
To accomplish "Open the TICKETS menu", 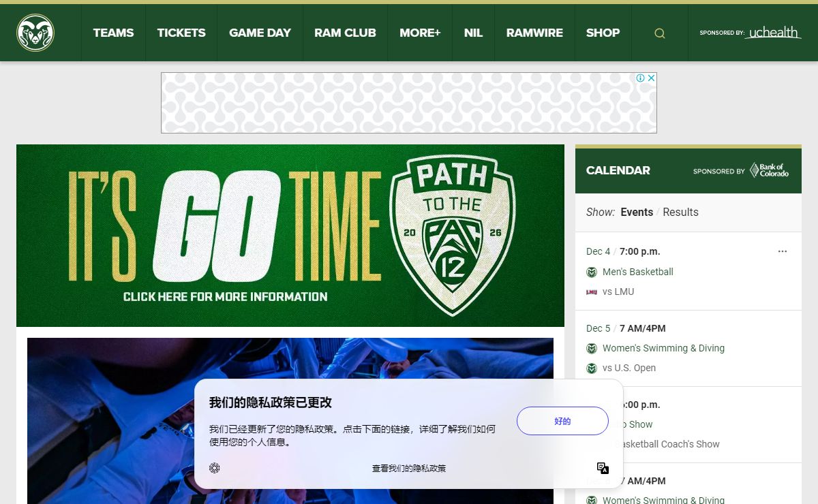I will pos(181,33).
